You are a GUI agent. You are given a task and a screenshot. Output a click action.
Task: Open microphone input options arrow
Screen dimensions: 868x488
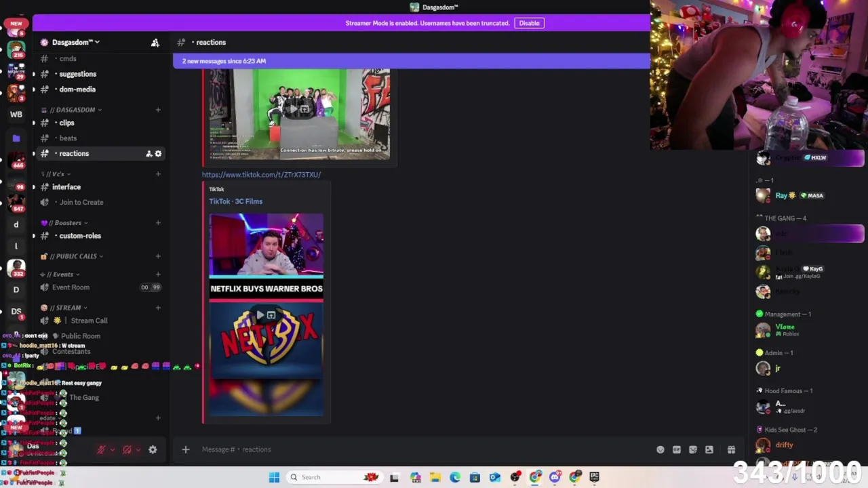(113, 449)
